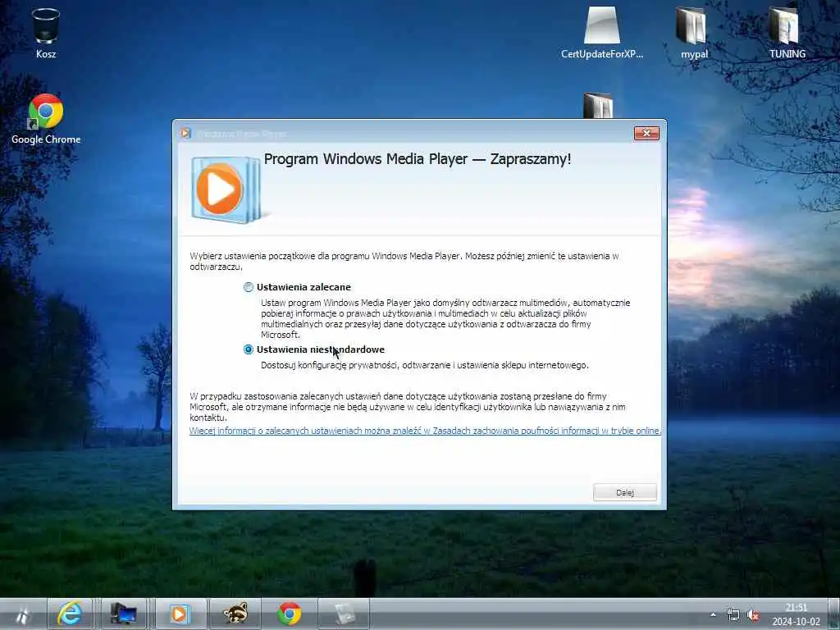Image resolution: width=840 pixels, height=630 pixels.
Task: Open the muted volume tray icon
Action: point(753,615)
